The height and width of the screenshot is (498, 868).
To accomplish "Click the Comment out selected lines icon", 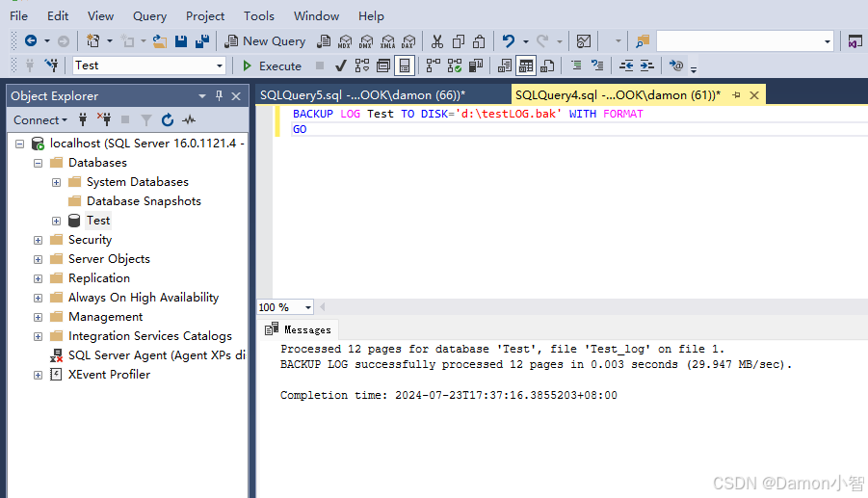I will pos(576,66).
